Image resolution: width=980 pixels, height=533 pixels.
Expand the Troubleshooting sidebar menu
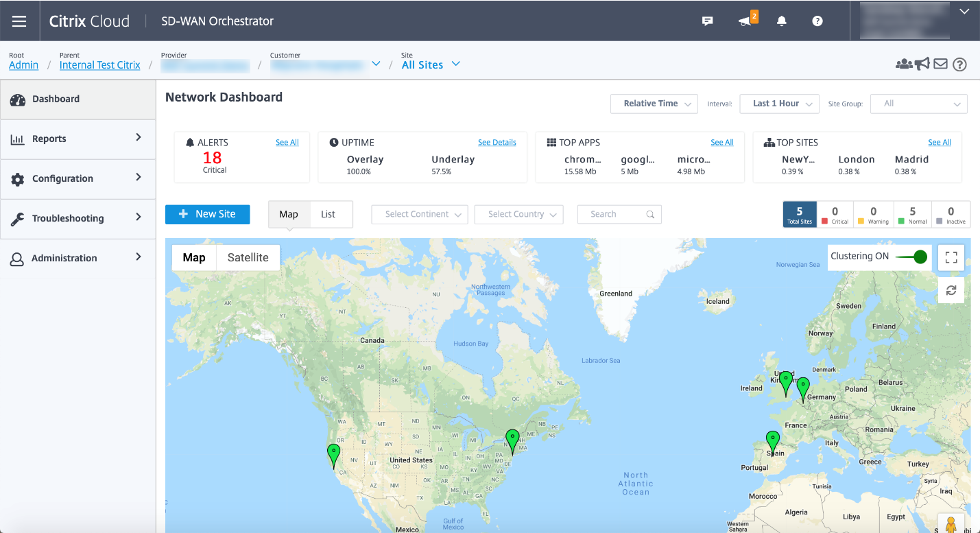(x=78, y=218)
